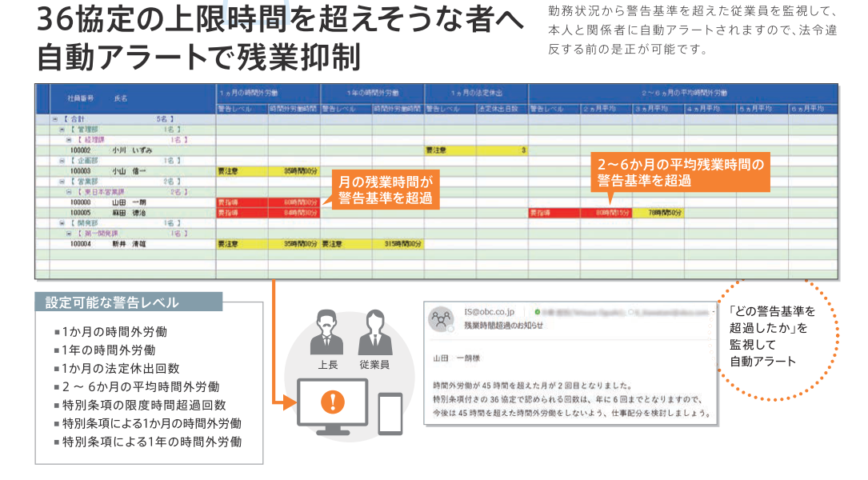Viewport: 868px width, 480px height.
Task: Select the 2〜6ヵ月の平均時間外労働 column group header
Action: tap(683, 94)
